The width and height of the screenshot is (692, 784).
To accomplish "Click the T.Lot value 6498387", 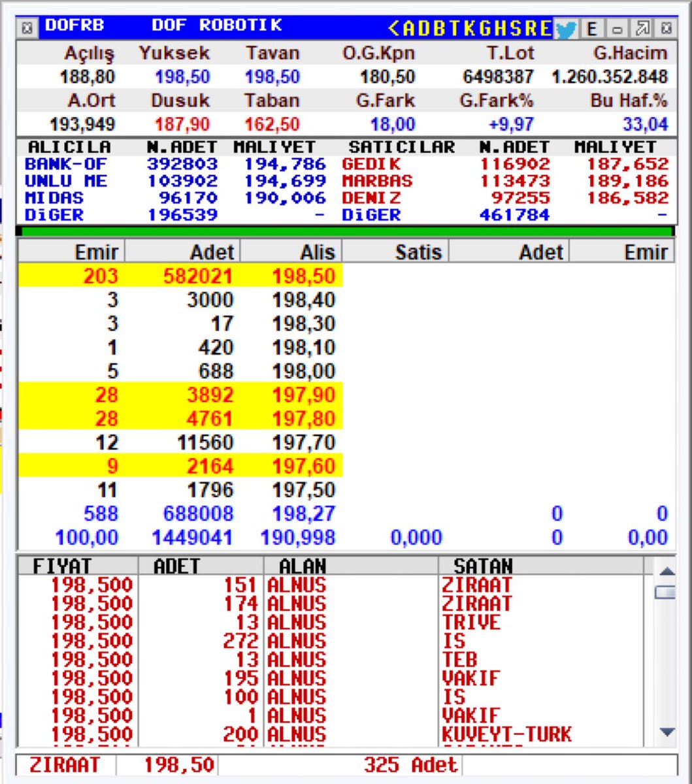I will pyautogui.click(x=498, y=77).
